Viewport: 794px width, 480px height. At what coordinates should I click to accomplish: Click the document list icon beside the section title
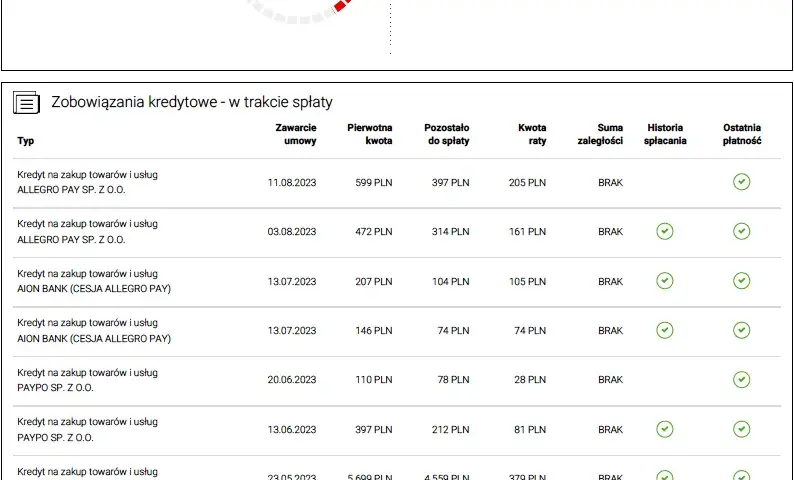tap(26, 103)
